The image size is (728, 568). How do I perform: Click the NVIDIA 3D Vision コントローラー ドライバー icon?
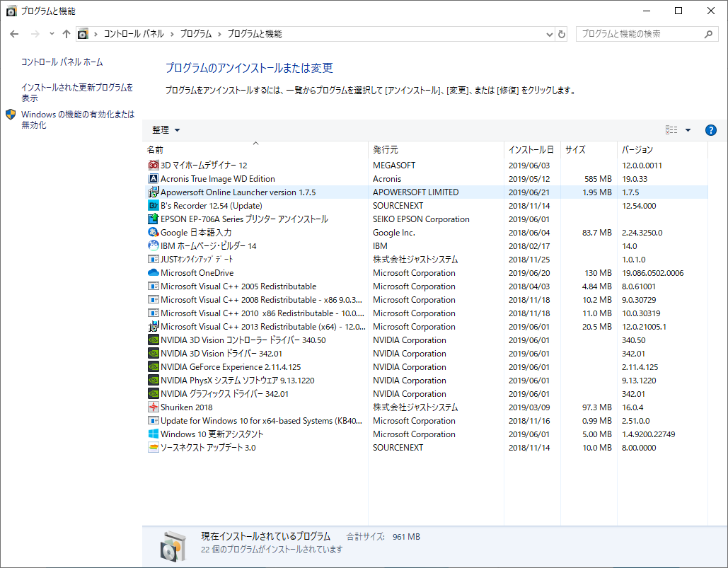click(154, 340)
